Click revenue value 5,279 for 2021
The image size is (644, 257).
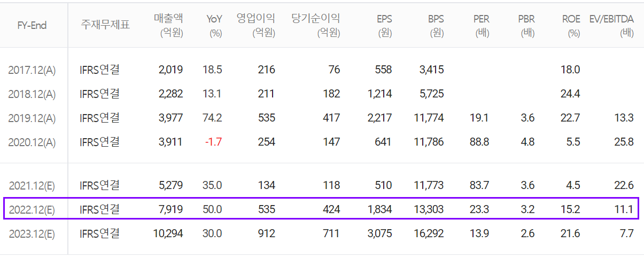click(171, 185)
